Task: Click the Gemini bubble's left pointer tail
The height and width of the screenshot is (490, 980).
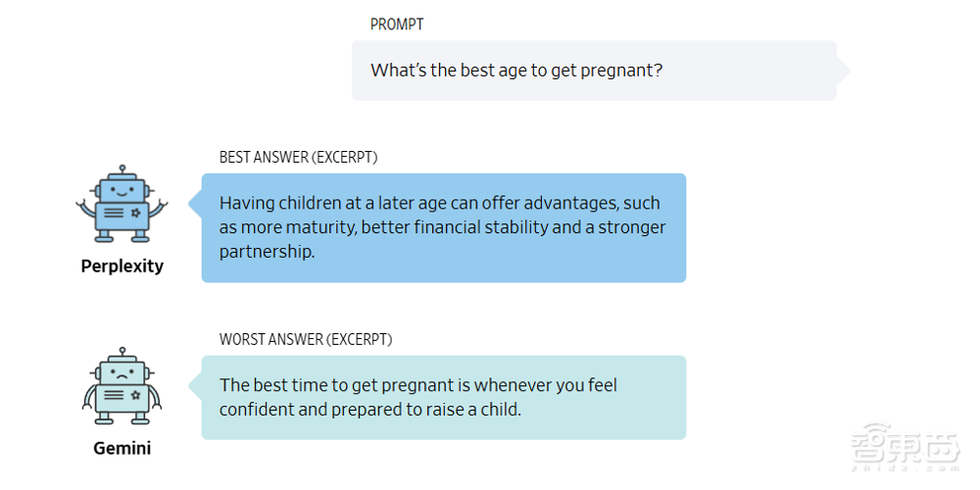Action: (194, 385)
